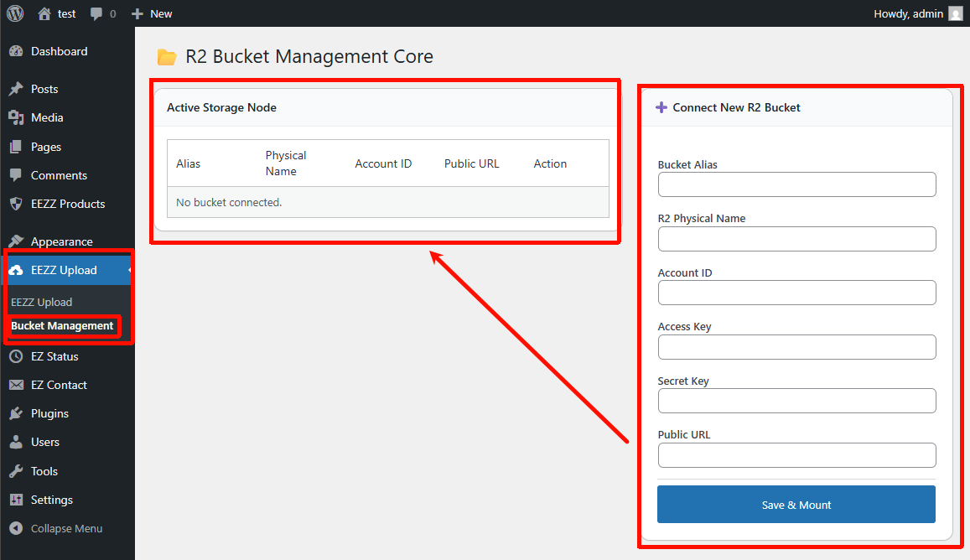Viewport: 970px width, 560px height.
Task: Click the Posts pin icon
Action: pyautogui.click(x=16, y=89)
